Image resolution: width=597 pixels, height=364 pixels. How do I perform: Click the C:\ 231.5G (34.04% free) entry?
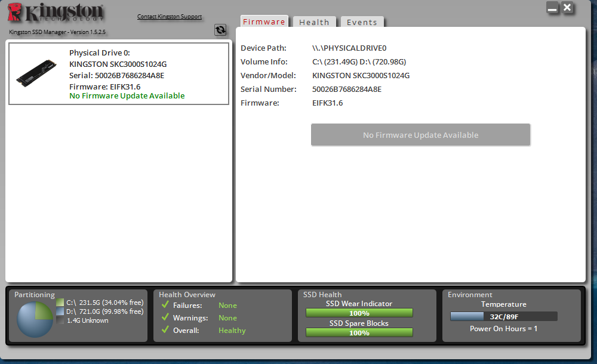click(x=104, y=303)
